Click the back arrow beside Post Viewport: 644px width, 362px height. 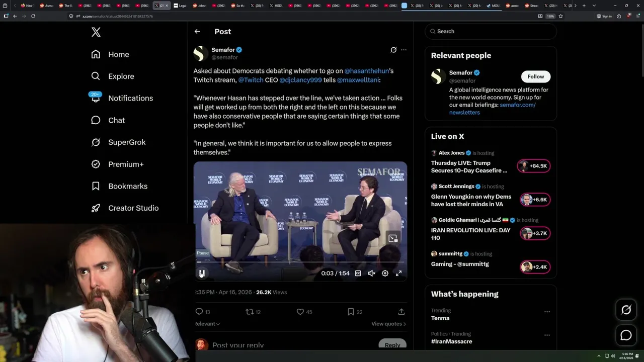pos(197,31)
